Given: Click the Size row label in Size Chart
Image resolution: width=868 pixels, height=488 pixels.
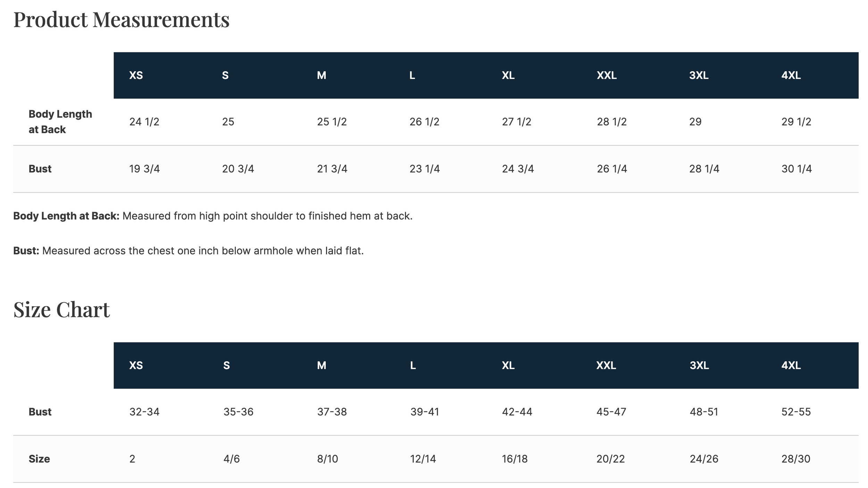Looking at the screenshot, I should click(39, 459).
